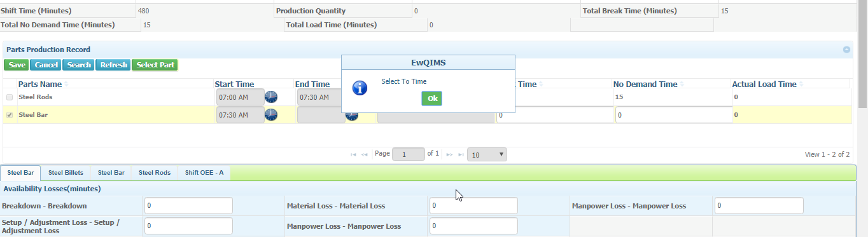Collapse the Parts Production Record panel
868x237 pixels.
coord(846,50)
